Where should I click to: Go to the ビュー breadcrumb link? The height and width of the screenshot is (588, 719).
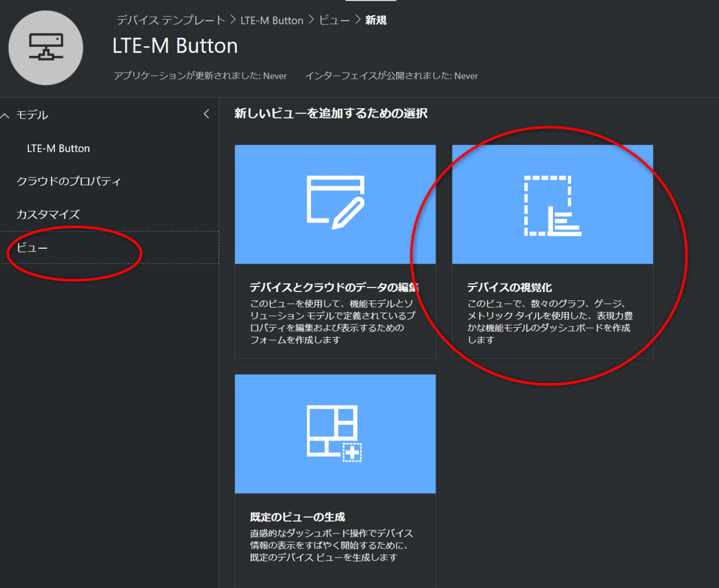click(334, 20)
